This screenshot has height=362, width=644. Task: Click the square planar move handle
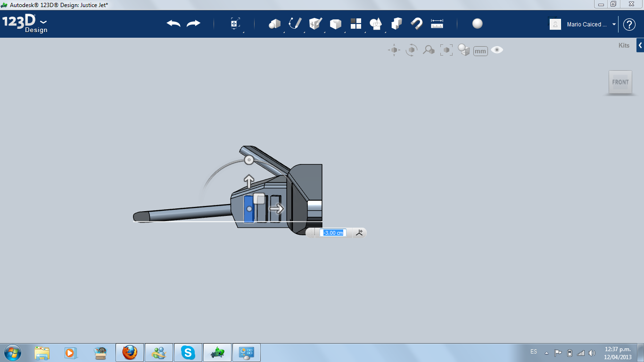tap(259, 198)
